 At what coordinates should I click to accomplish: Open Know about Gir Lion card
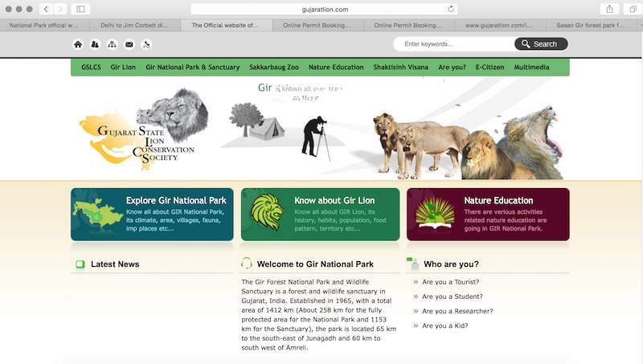(x=320, y=215)
